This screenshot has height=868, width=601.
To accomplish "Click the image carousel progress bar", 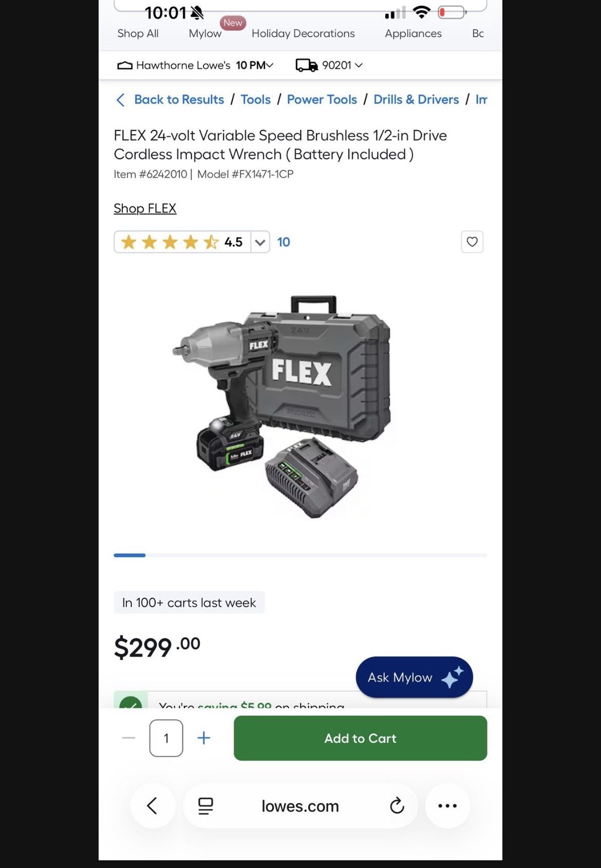I will 300,555.
